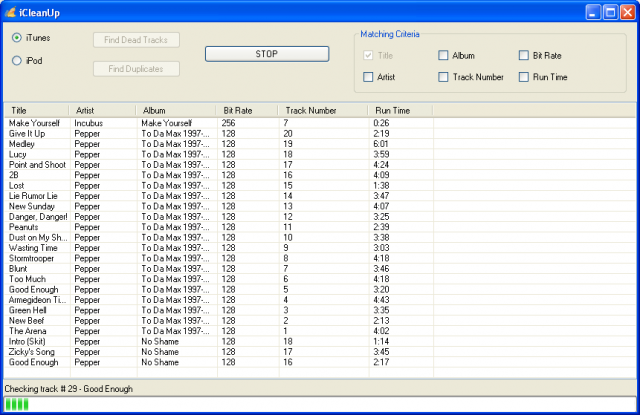Click the 'No Shame' album on Intro (Skit) row

click(x=160, y=341)
